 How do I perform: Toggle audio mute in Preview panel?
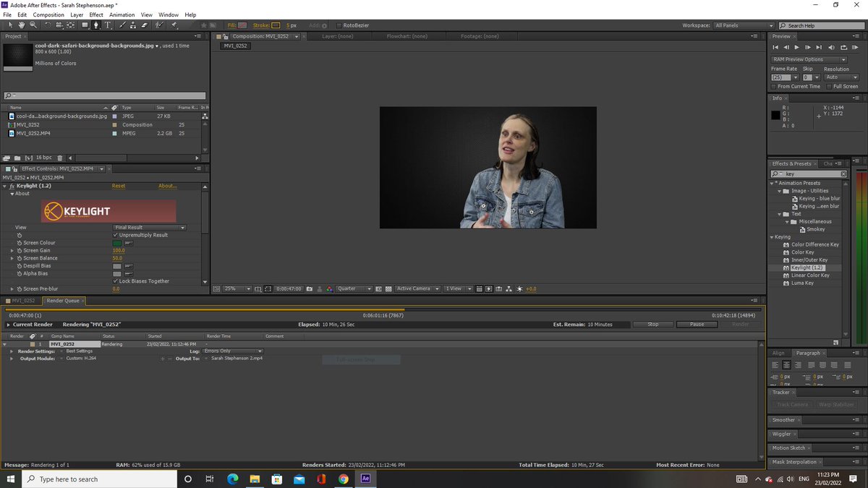[831, 47]
